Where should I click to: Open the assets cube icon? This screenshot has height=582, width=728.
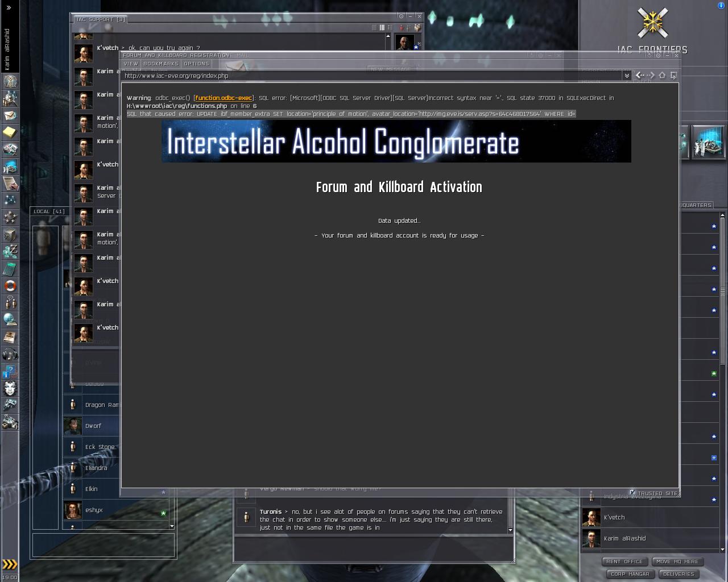[x=10, y=234]
